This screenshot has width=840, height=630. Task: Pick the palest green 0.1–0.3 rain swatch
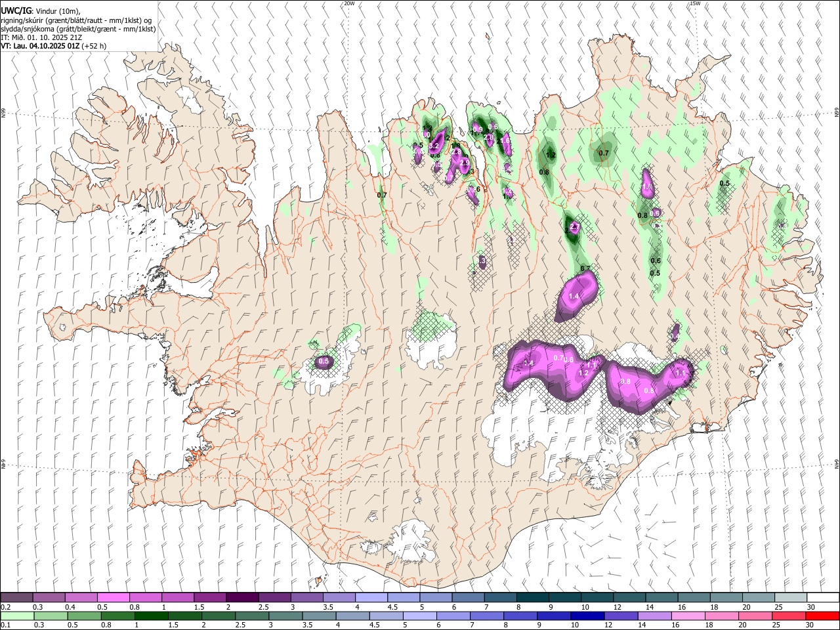click(x=17, y=616)
